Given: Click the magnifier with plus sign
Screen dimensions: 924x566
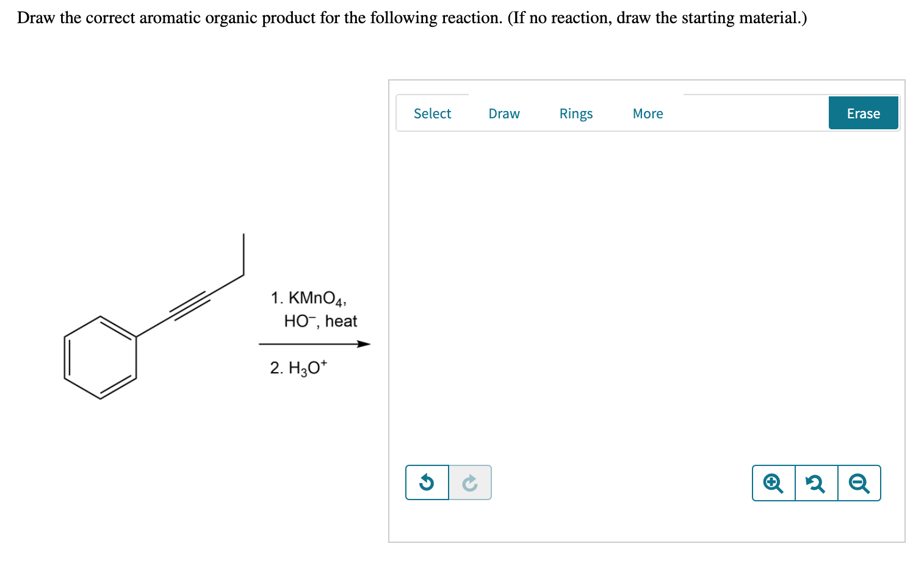Looking at the screenshot, I should [773, 482].
